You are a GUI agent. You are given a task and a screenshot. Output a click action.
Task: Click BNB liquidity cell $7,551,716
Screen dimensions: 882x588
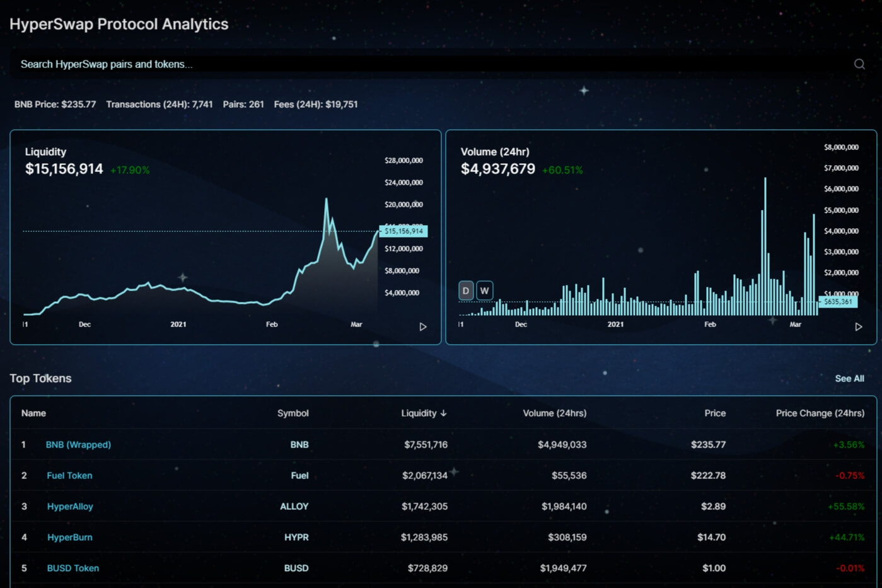[x=426, y=445]
